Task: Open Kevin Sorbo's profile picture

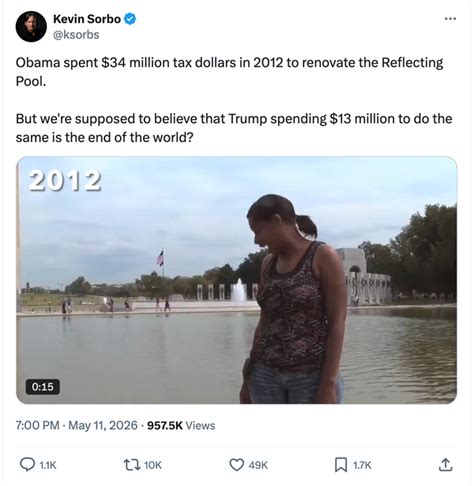Action: (x=31, y=26)
